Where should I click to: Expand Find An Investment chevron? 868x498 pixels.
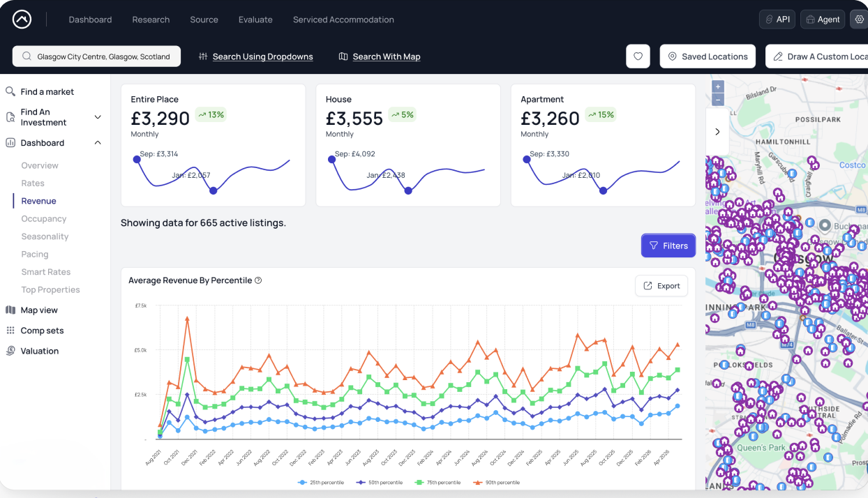tap(98, 117)
